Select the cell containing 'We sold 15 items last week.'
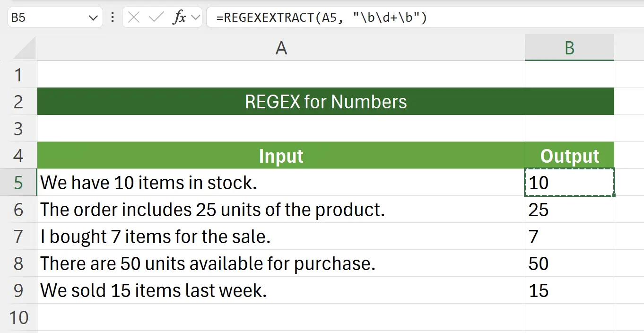 coord(189,290)
